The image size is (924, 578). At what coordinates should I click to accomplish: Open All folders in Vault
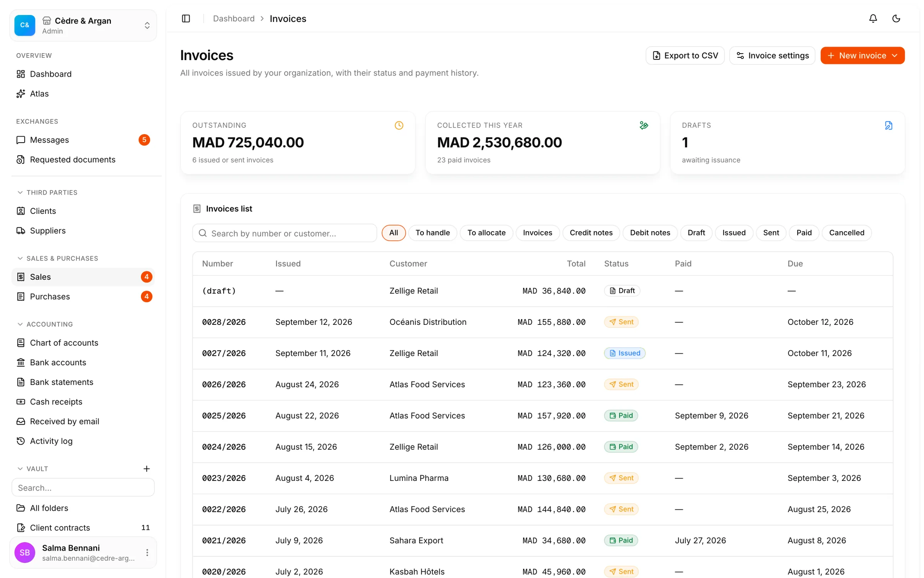[83, 508]
